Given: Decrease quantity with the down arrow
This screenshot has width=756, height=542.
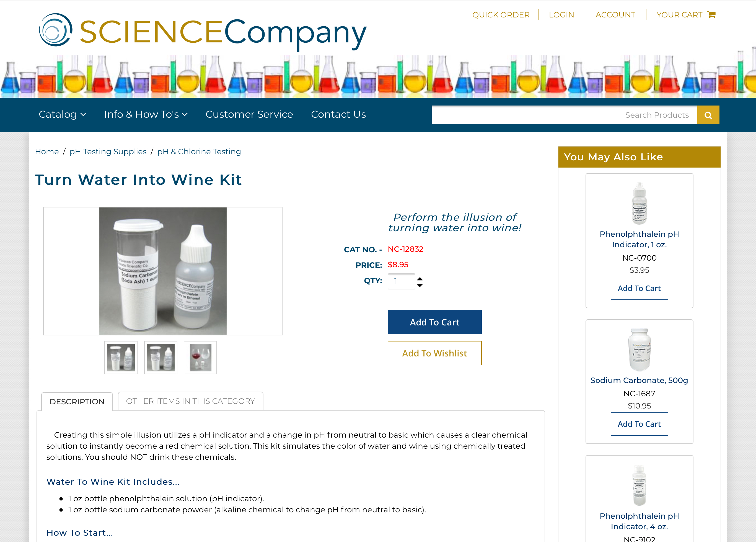Looking at the screenshot, I should click(420, 285).
